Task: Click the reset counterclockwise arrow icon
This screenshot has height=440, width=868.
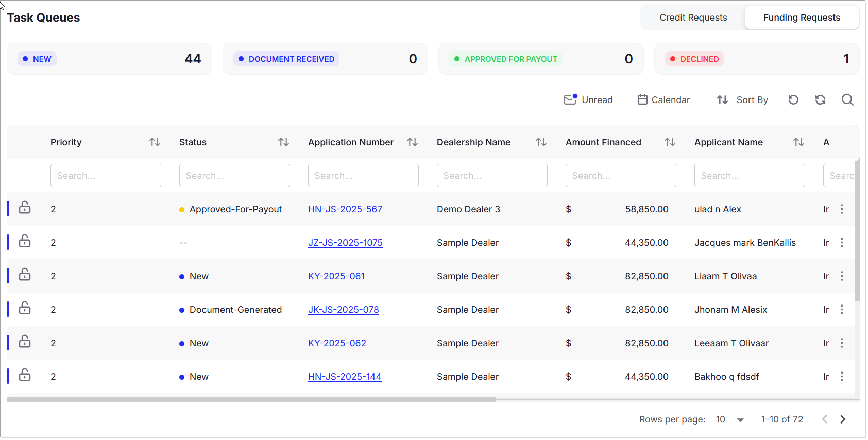Action: click(x=793, y=100)
